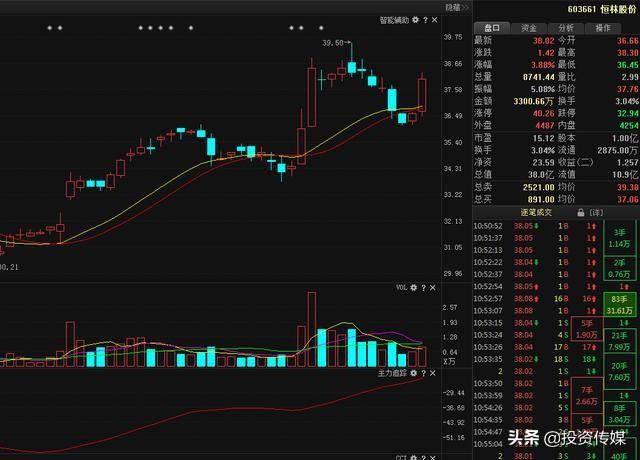The height and width of the screenshot is (460, 640).
Task: Click the 量比 value 2.99
Action: point(630,77)
